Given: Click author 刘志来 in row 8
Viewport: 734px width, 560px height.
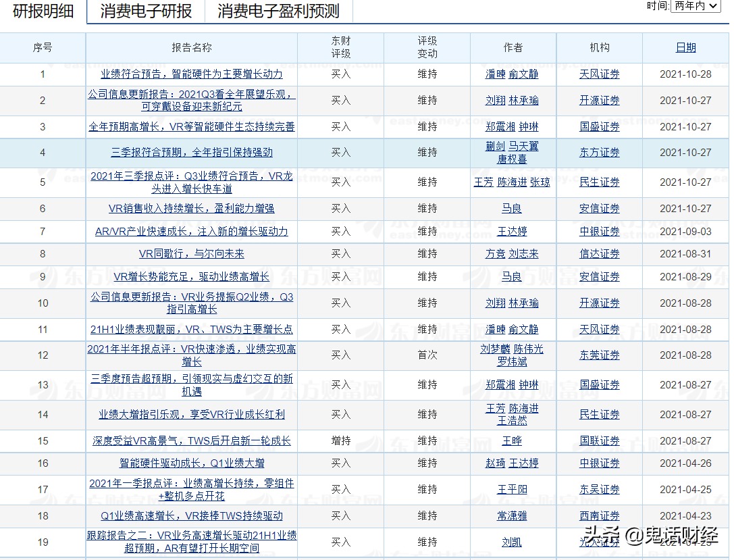Looking at the screenshot, I should pyautogui.click(x=524, y=254).
